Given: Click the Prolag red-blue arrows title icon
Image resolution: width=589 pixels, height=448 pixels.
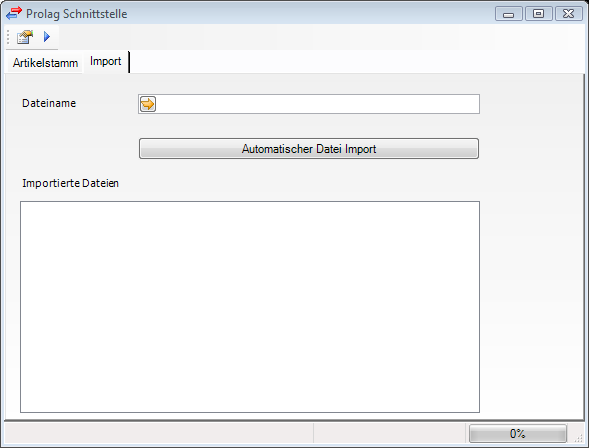Looking at the screenshot, I should coord(14,14).
